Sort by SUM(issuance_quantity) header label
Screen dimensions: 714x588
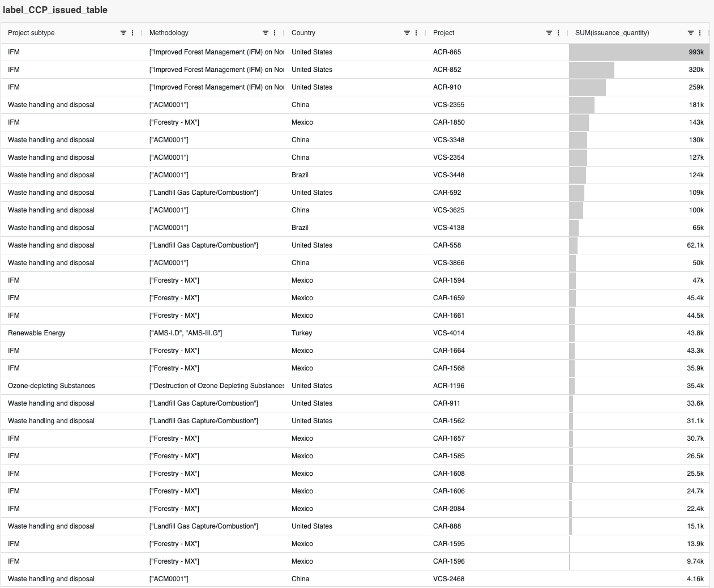pyautogui.click(x=612, y=33)
